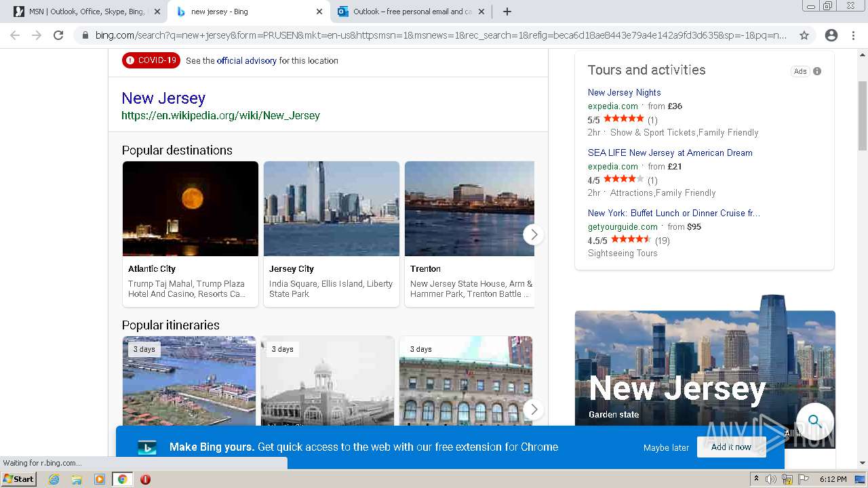Image resolution: width=868 pixels, height=488 pixels.
Task: Click the address bar URL field
Action: click(441, 35)
